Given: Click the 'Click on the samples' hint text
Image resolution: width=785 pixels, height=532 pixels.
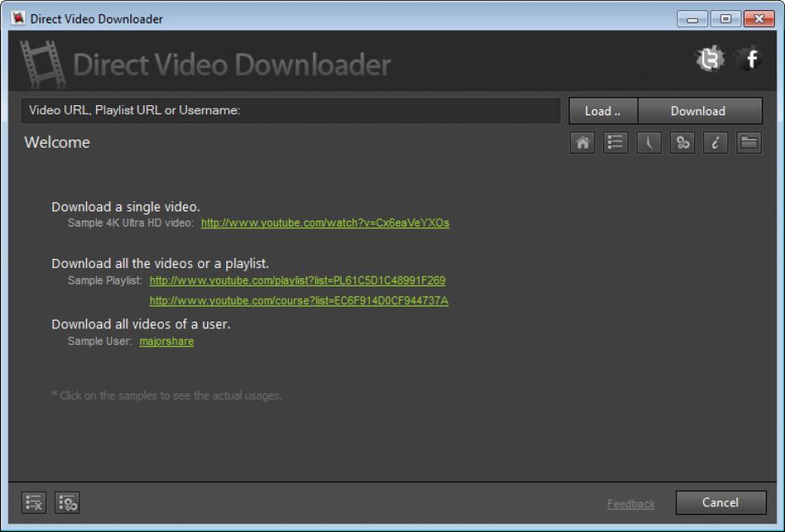Looking at the screenshot, I should pos(167,396).
